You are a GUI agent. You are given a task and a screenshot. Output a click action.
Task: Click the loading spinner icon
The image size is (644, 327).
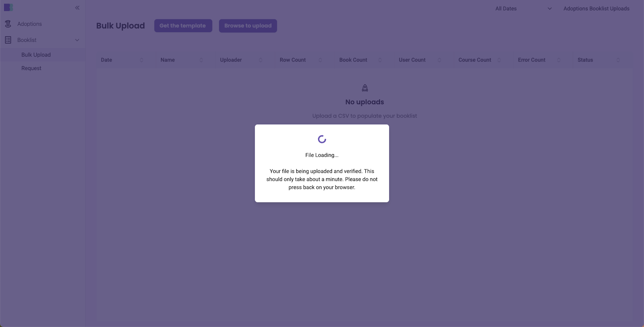tap(322, 139)
